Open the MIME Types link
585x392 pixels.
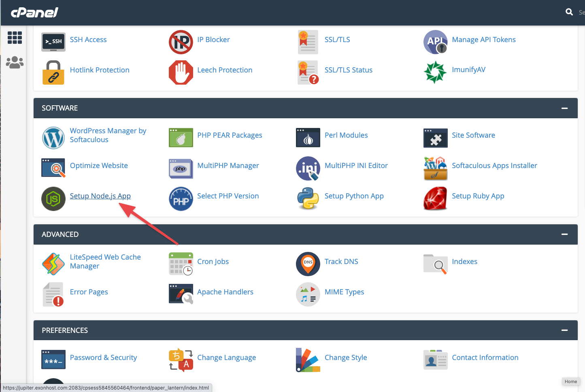[344, 292]
